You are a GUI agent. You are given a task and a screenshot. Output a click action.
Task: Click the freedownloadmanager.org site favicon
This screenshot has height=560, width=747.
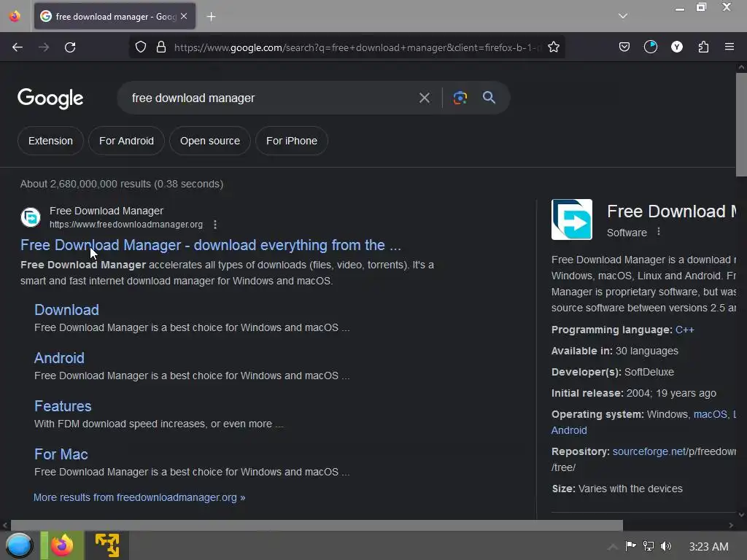pos(31,217)
